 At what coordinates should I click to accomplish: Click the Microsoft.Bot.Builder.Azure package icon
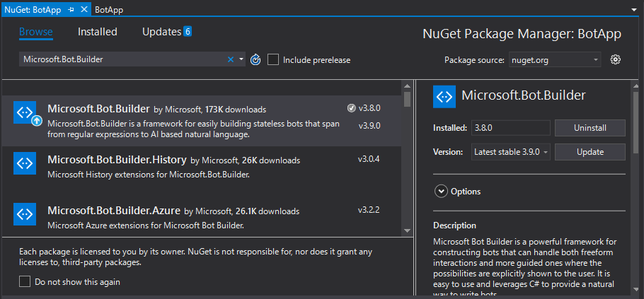point(25,214)
